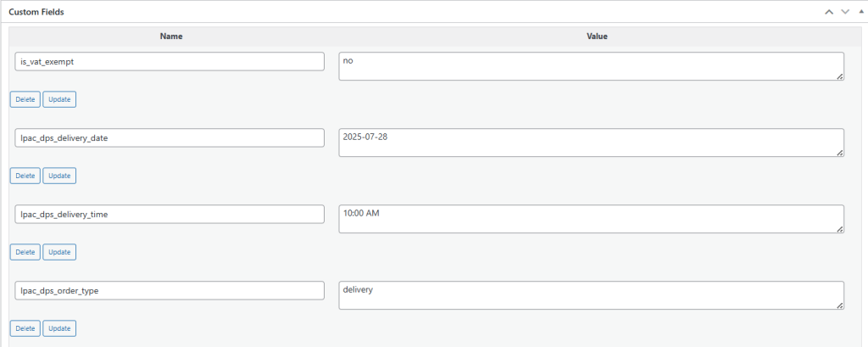Update the is_vat_exempt custom field
This screenshot has width=868, height=347.
point(59,99)
